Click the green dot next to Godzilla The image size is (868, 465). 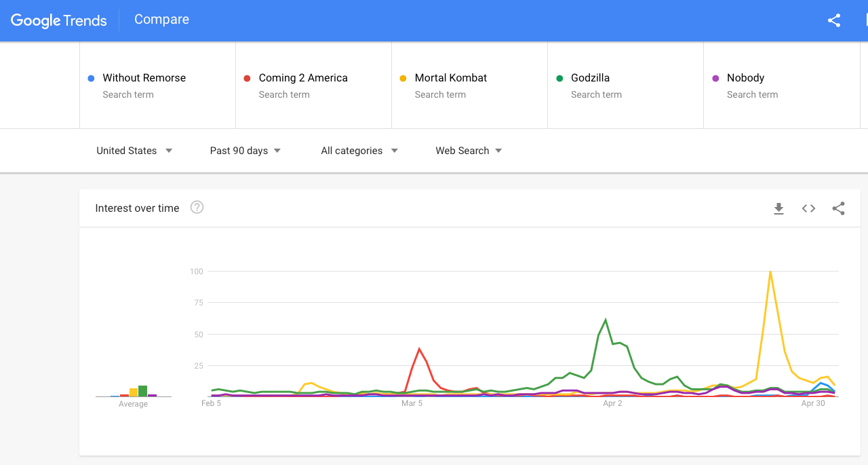[559, 79]
